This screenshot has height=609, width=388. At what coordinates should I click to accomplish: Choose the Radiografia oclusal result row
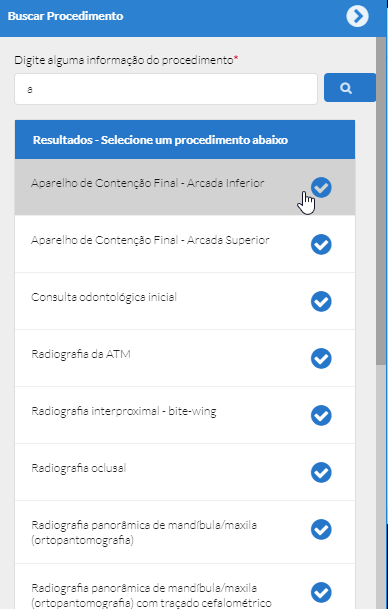pos(185,472)
